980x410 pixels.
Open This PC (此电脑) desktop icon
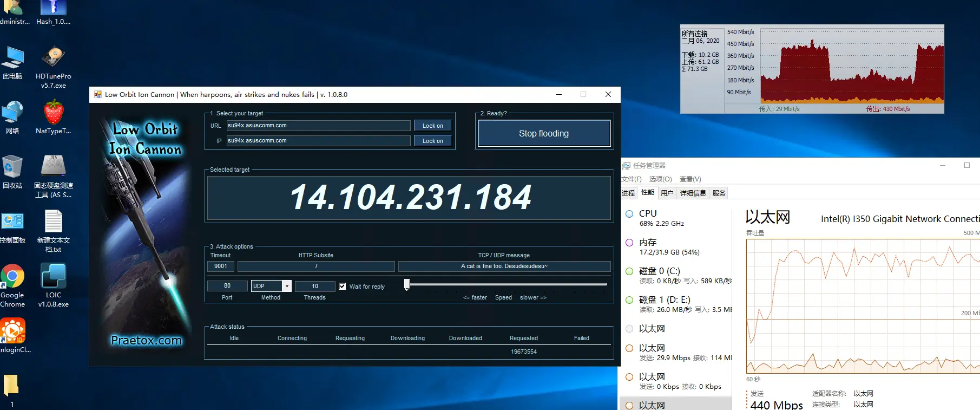[x=12, y=62]
